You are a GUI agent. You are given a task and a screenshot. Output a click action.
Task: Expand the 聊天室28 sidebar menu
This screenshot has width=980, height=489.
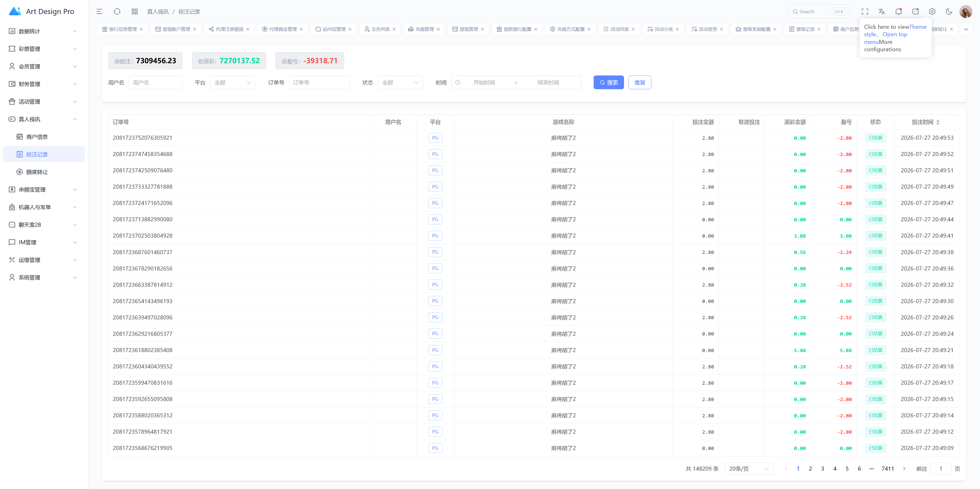tap(44, 225)
